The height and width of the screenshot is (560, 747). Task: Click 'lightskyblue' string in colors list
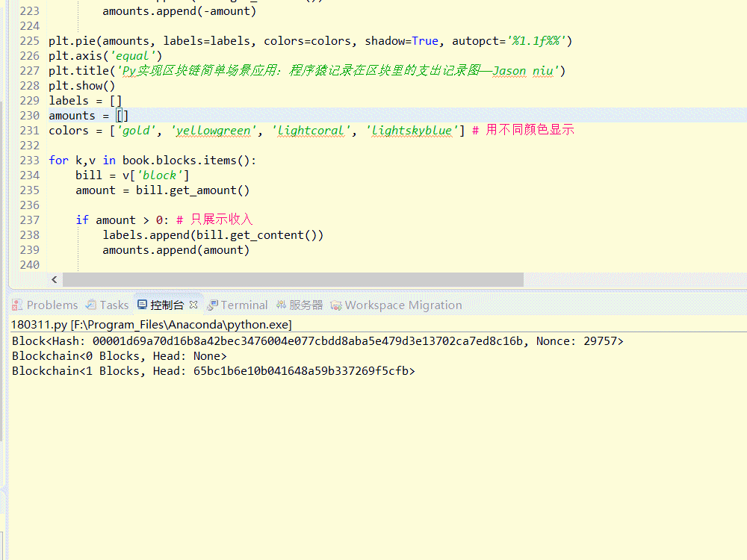coord(412,131)
